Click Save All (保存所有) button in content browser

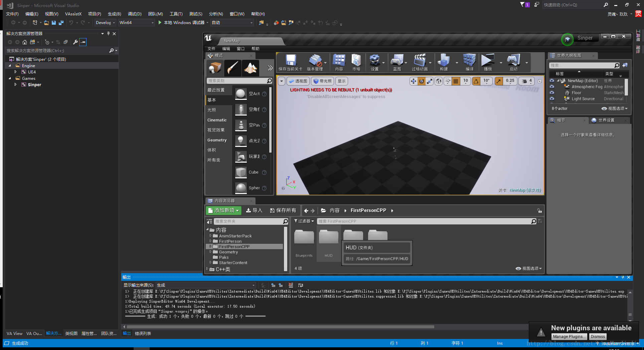283,210
